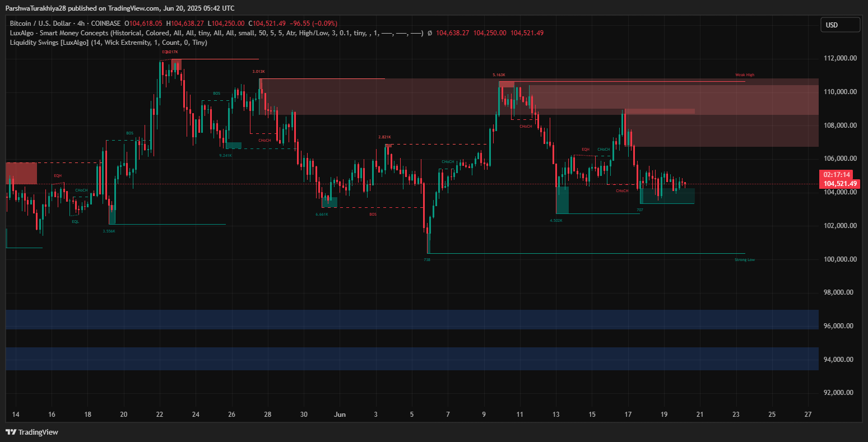Click the 4.502K green liquidity label

pos(556,221)
